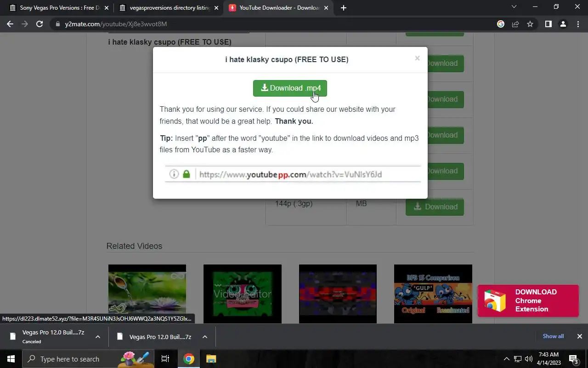
Task: Close the vegasproversions directory listing tab
Action: (216, 8)
